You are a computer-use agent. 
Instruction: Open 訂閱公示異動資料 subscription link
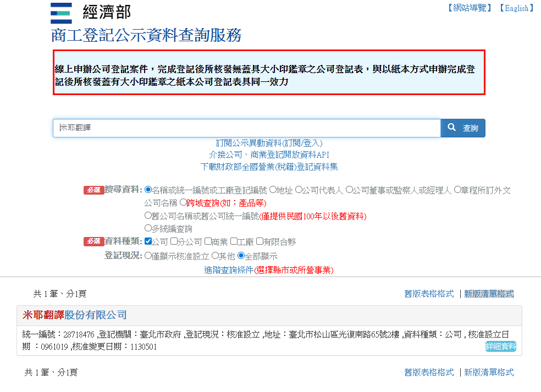[269, 143]
